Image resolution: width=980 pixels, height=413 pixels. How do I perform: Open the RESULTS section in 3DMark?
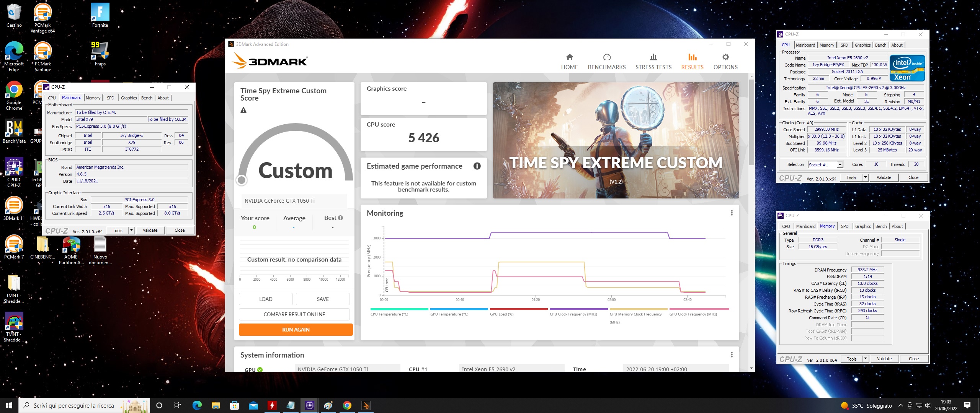(692, 62)
